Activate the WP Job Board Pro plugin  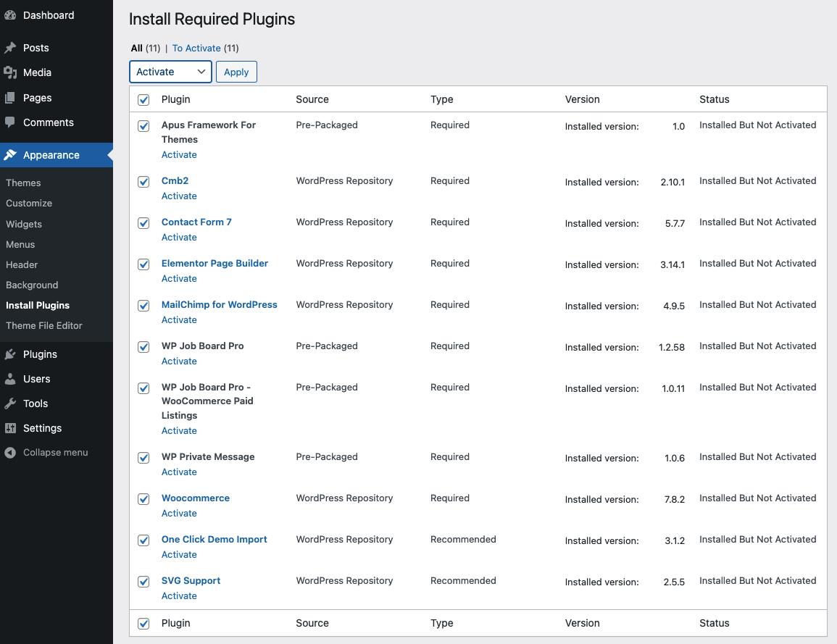[180, 361]
